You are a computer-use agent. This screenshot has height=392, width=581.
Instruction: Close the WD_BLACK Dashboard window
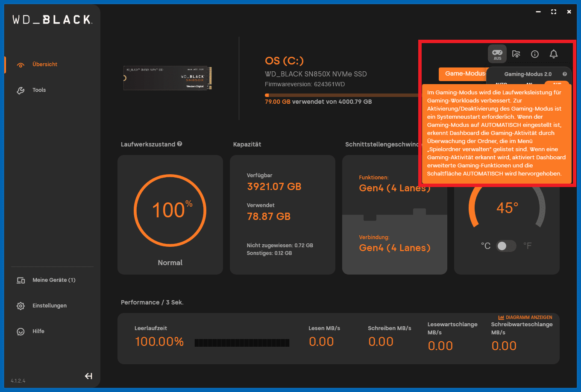(x=569, y=12)
